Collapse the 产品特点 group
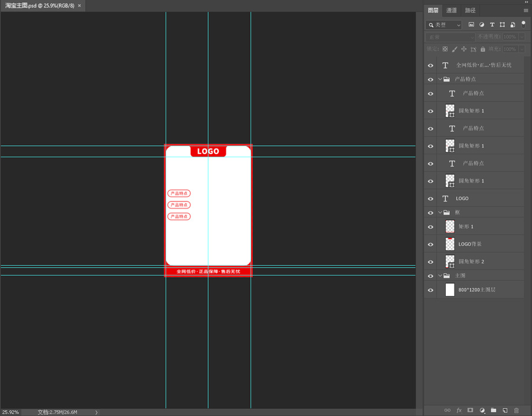This screenshot has width=532, height=416. (x=440, y=79)
